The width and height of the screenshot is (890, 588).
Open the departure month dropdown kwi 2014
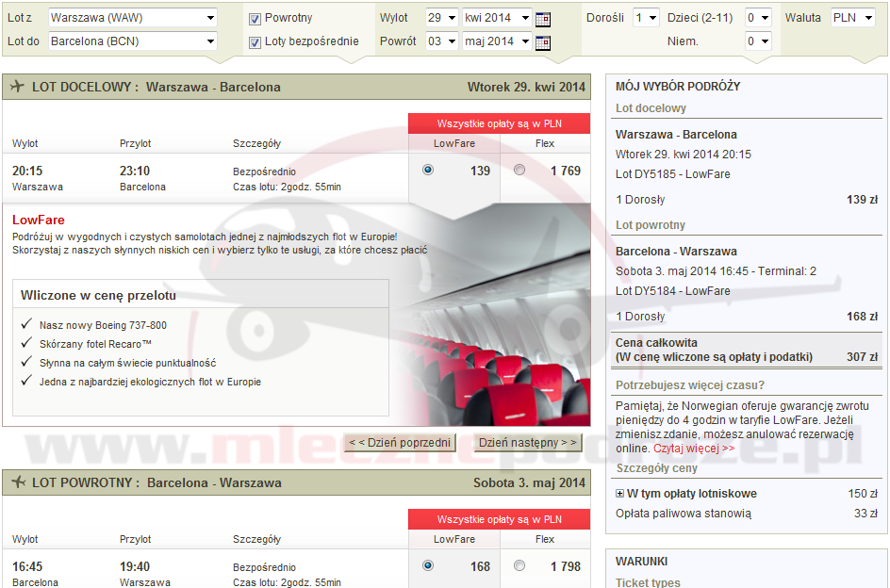pyautogui.click(x=497, y=18)
